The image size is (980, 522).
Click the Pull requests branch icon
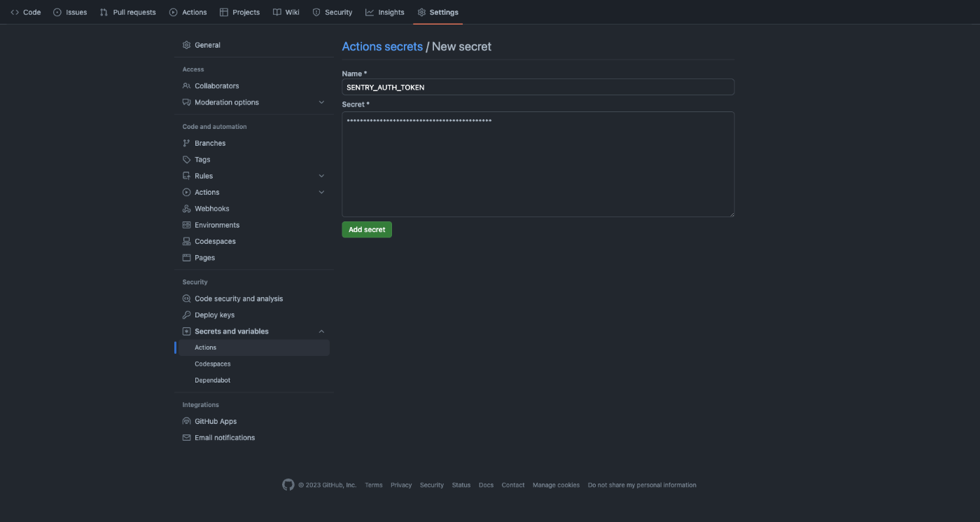[x=104, y=13]
